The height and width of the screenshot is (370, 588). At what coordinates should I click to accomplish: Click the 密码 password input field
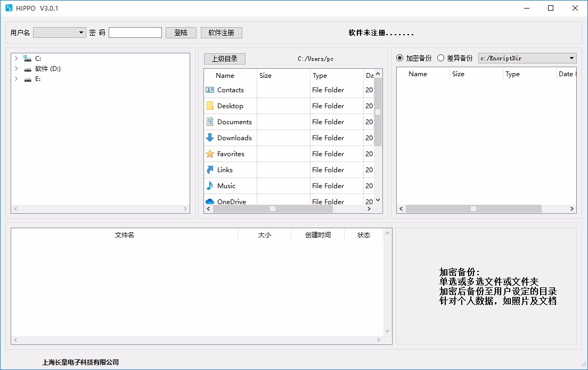pos(135,33)
